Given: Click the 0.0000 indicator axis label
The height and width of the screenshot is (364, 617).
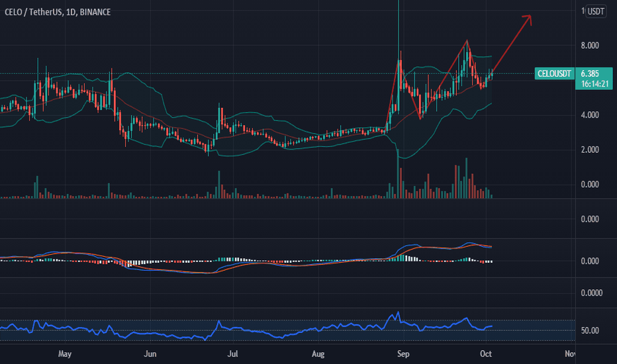Looking at the screenshot, I should tap(591, 293).
